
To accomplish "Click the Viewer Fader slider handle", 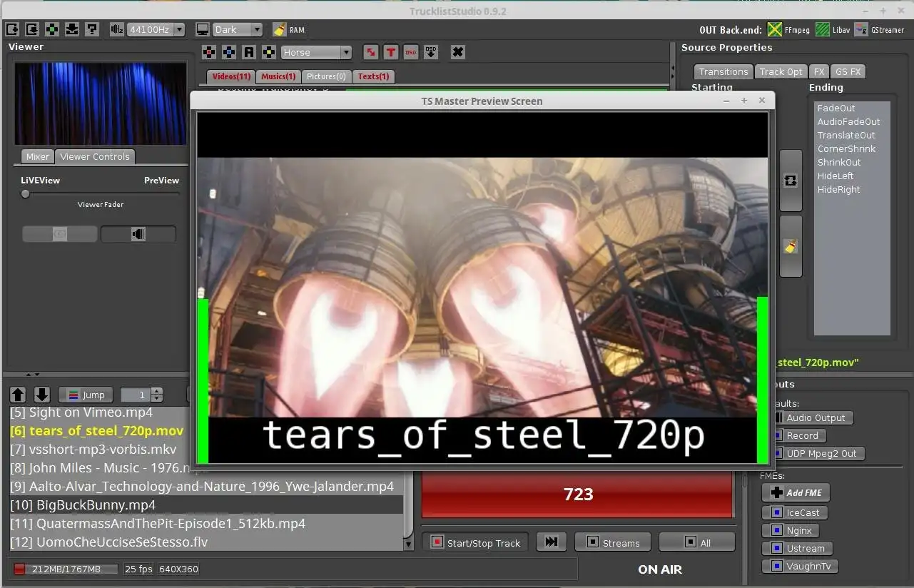I will click(26, 193).
